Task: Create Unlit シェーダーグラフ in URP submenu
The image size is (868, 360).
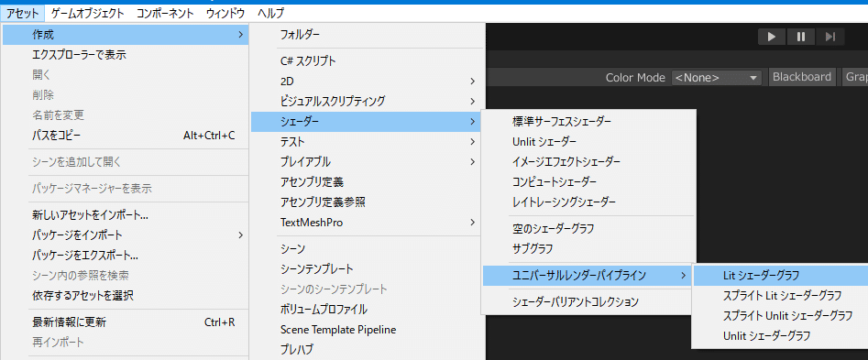Action: pos(781,335)
